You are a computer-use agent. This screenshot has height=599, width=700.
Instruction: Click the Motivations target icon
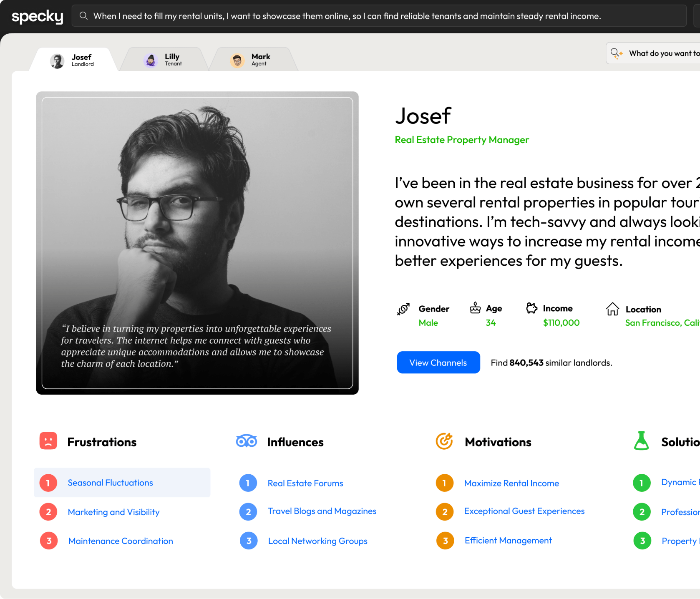[444, 440]
